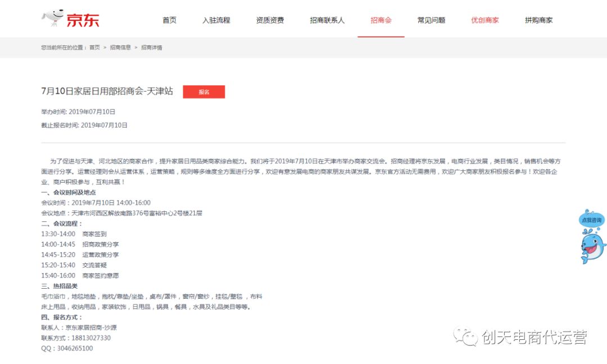607x364 pixels.
Task: Follow the 首页 breadcrumb link
Action: [x=94, y=48]
